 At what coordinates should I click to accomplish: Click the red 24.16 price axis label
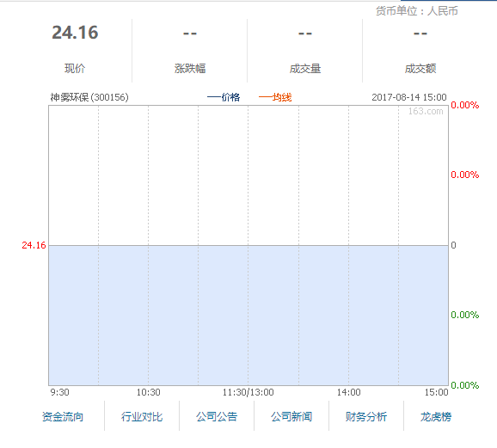34,245
